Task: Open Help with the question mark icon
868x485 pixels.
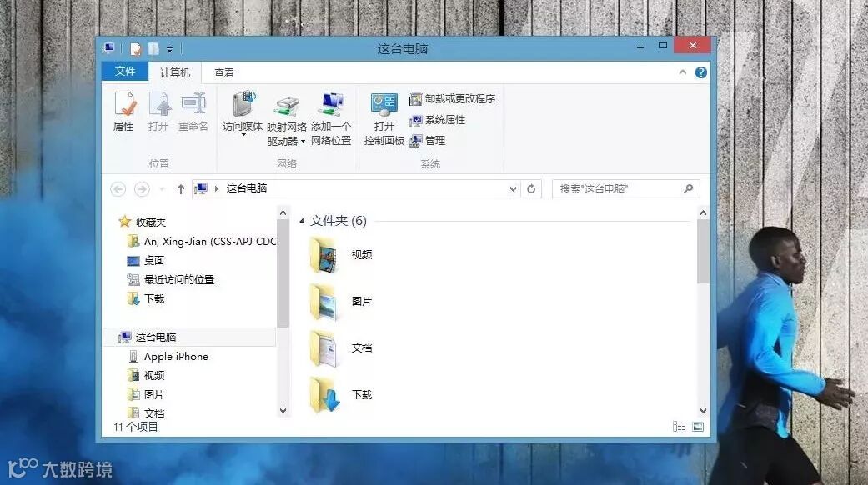Action: (x=701, y=72)
